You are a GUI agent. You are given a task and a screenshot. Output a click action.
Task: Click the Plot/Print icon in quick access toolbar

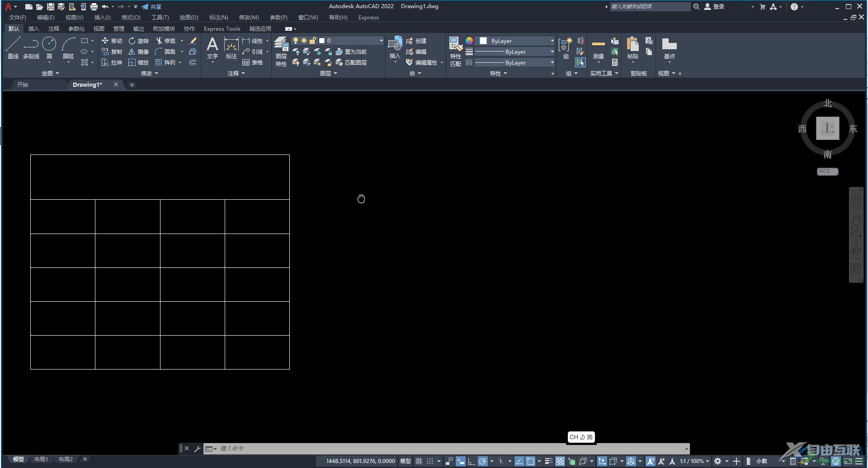coord(94,7)
